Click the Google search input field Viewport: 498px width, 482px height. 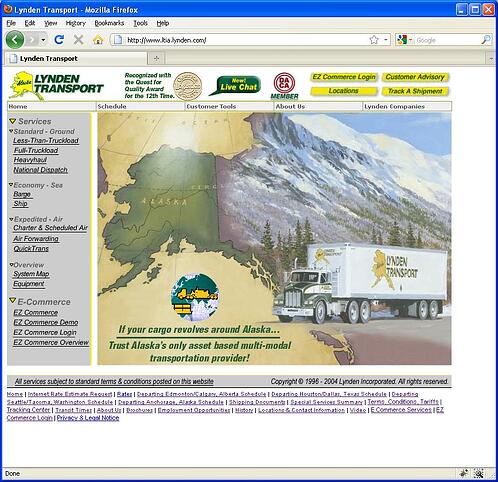tap(447, 40)
